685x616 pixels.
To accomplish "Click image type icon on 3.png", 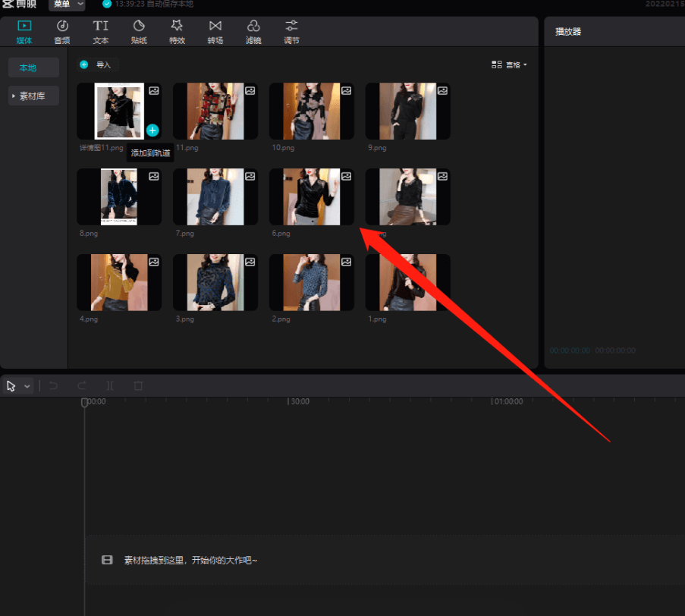I will (250, 262).
